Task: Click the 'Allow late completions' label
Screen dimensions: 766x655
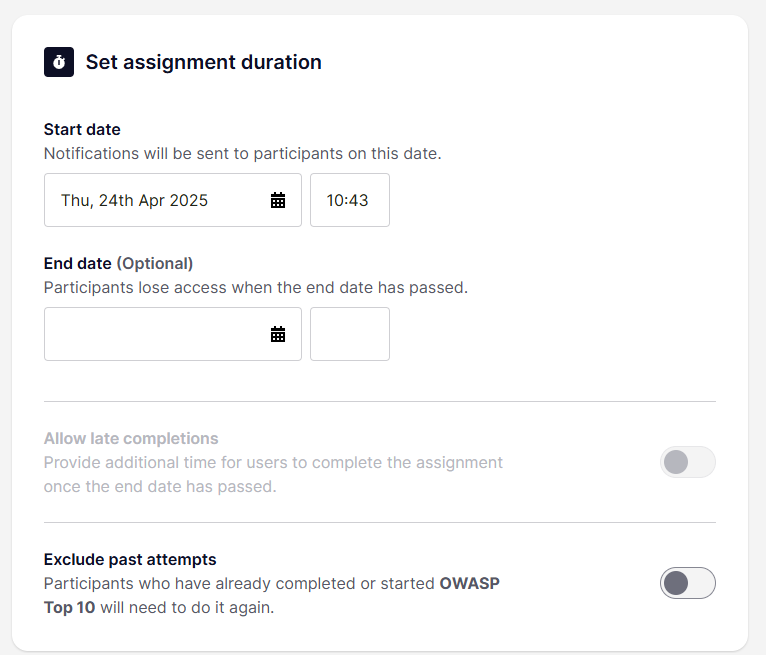Action: (x=131, y=438)
